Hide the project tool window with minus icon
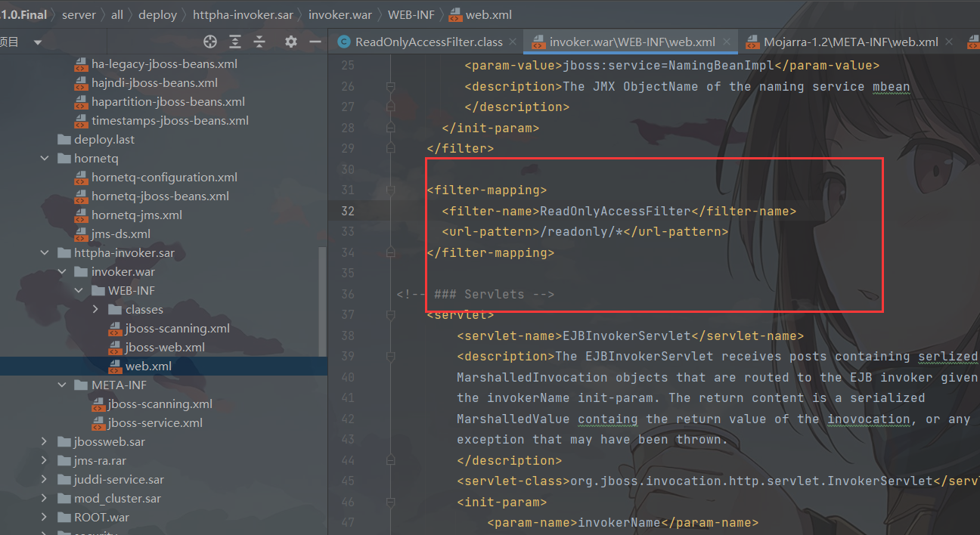980x535 pixels. [x=315, y=42]
